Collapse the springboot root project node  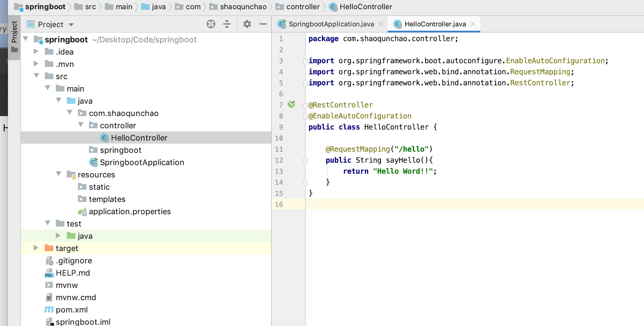26,39
